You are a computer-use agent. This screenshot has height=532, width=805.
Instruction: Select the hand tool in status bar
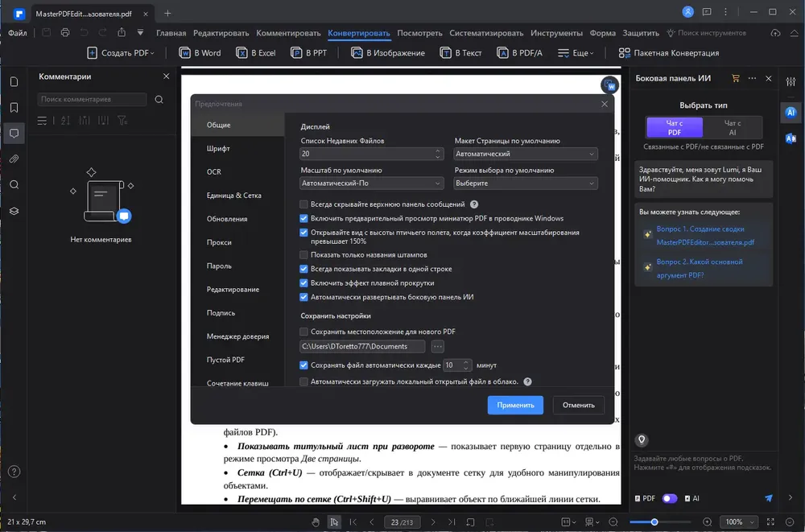coord(316,522)
